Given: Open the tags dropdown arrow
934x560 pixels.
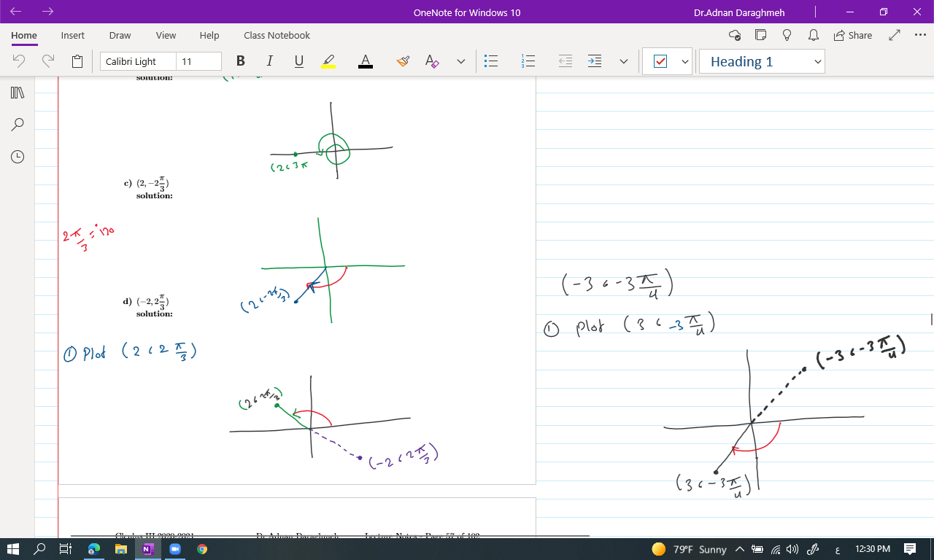Looking at the screenshot, I should [x=684, y=62].
